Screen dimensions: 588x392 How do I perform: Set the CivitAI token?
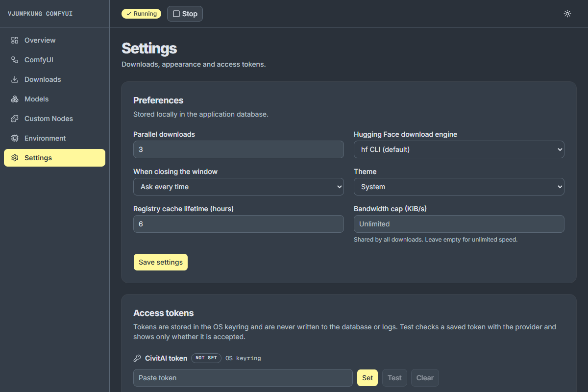[x=367, y=378]
